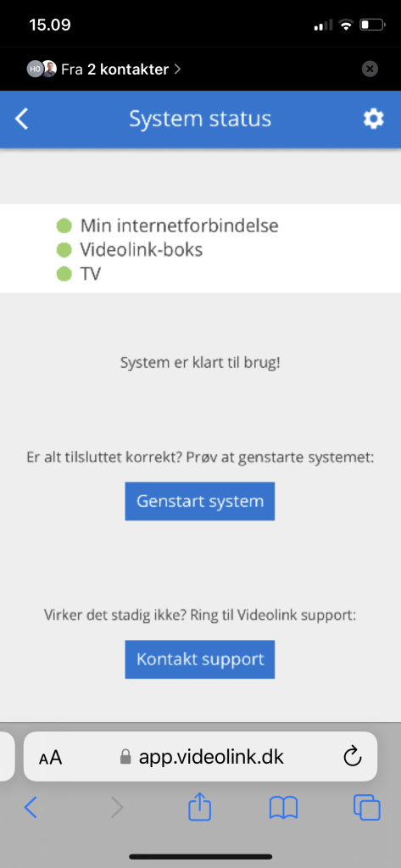Tap the System status header title
The image size is (401, 868).
tap(200, 119)
